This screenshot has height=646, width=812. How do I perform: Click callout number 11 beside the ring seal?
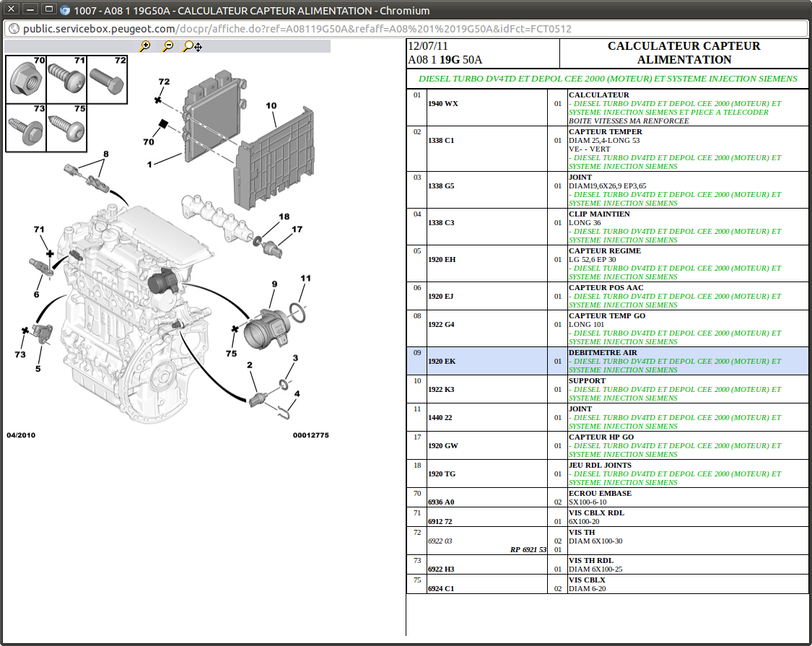(x=305, y=278)
